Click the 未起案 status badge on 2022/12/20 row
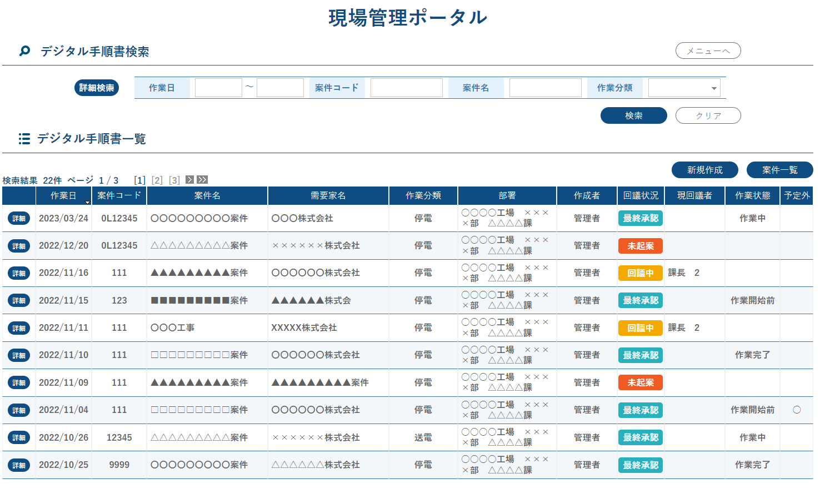This screenshot has width=820, height=504. (x=640, y=246)
